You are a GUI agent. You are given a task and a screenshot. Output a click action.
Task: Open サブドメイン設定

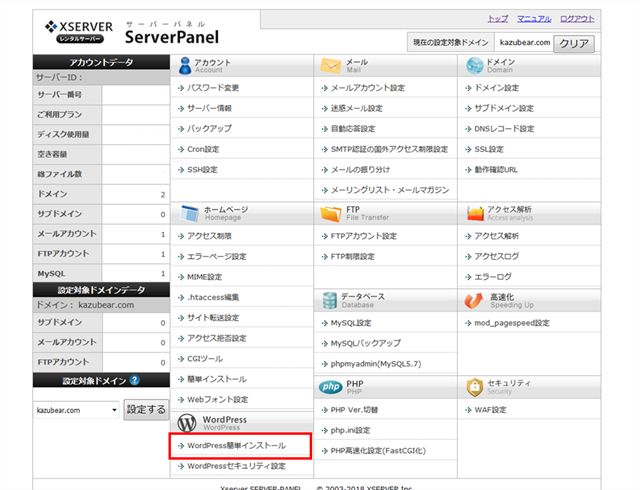[x=504, y=108]
